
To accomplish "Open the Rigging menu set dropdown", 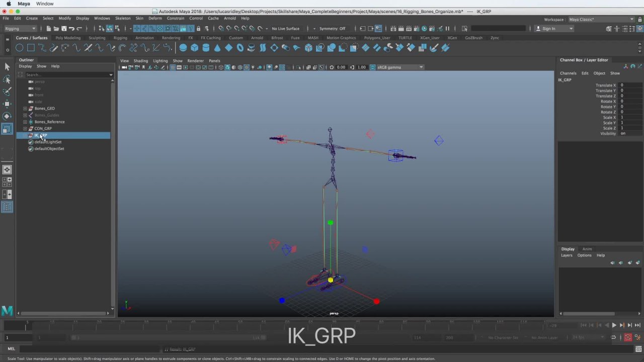I will tap(21, 29).
